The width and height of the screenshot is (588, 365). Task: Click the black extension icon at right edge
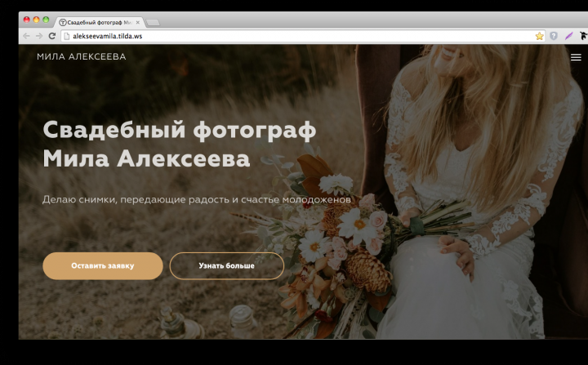pos(583,36)
